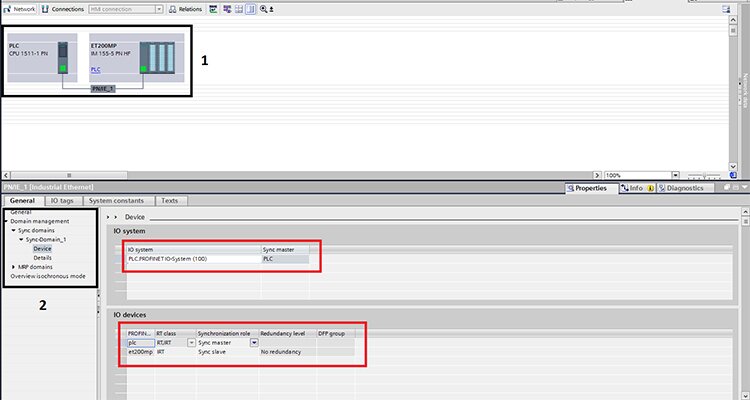Collapse the Sync-Domain_1 tree node
The image size is (750, 400).
click(22, 239)
